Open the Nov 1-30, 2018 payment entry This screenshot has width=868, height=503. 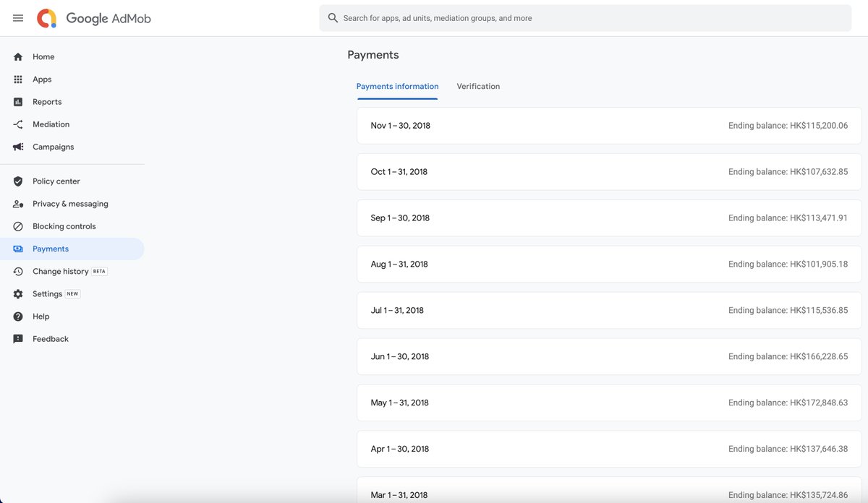click(x=608, y=125)
